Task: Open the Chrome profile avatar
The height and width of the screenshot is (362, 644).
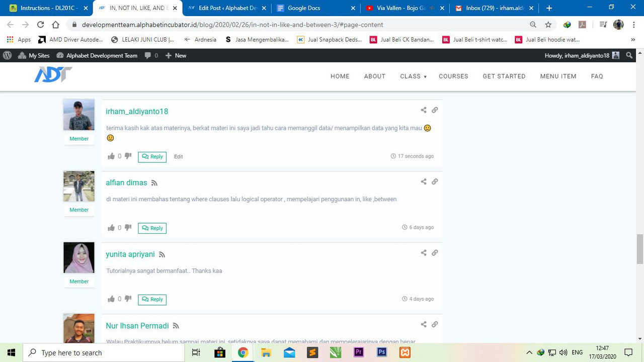Action: [619, 25]
